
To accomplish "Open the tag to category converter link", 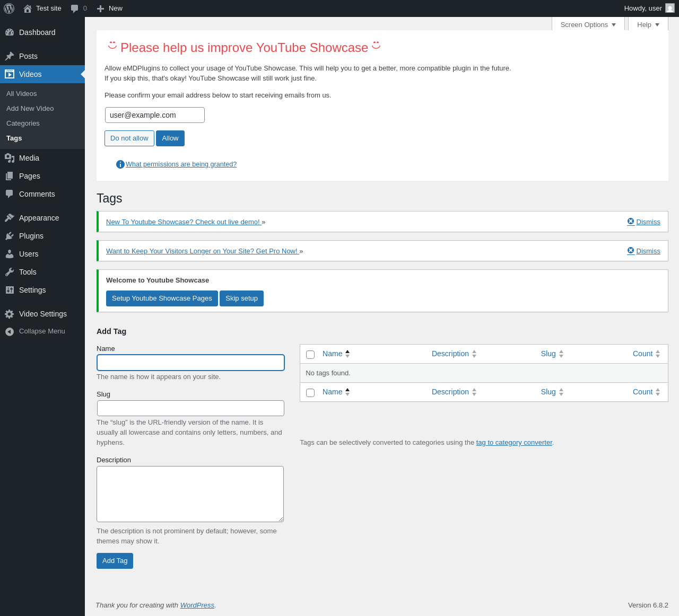I will coord(514,443).
